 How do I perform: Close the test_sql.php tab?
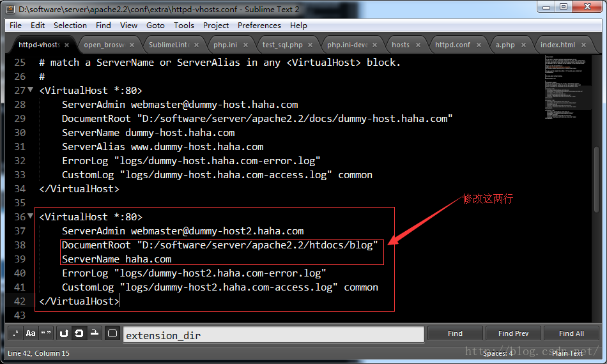(310, 45)
